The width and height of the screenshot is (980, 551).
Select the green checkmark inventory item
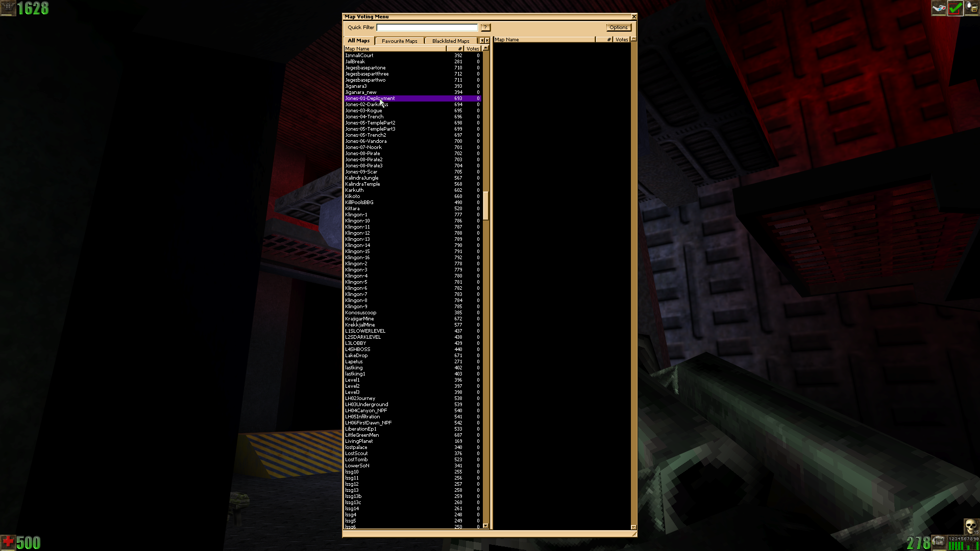point(955,8)
